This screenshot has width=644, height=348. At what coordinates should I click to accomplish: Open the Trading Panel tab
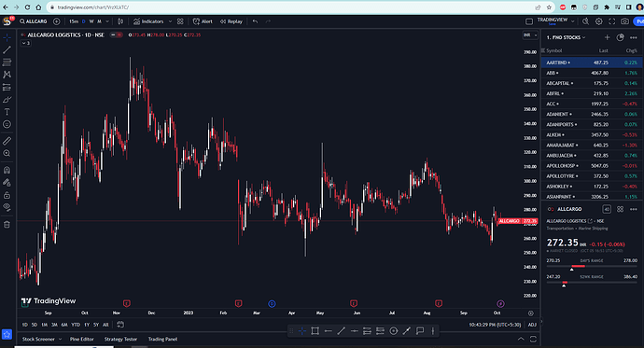point(162,339)
